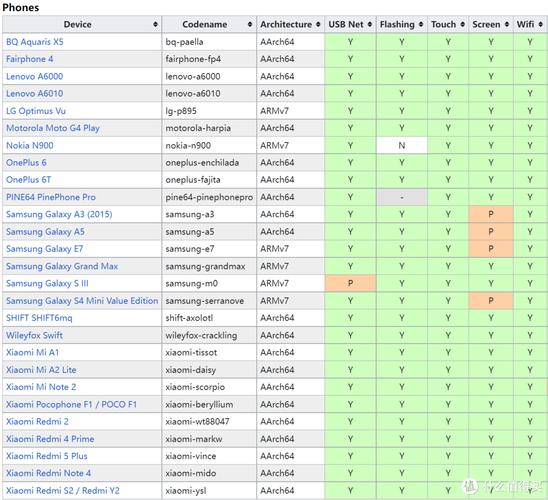Select the 'N' Flashing cell for Nokia N900
Viewport: 548px width, 500px height.
tap(402, 145)
